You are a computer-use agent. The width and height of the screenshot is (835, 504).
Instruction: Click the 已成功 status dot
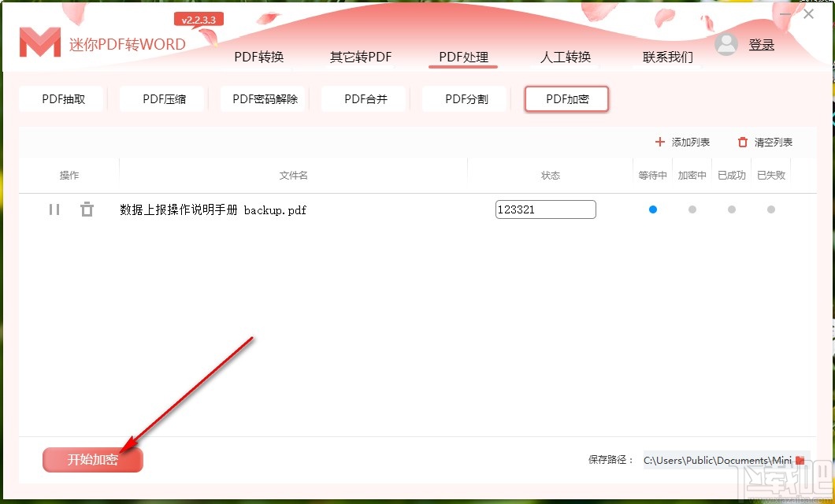732,209
